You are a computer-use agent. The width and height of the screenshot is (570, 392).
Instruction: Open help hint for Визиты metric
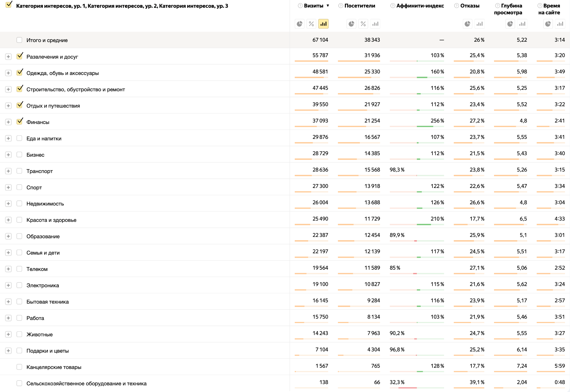point(300,6)
